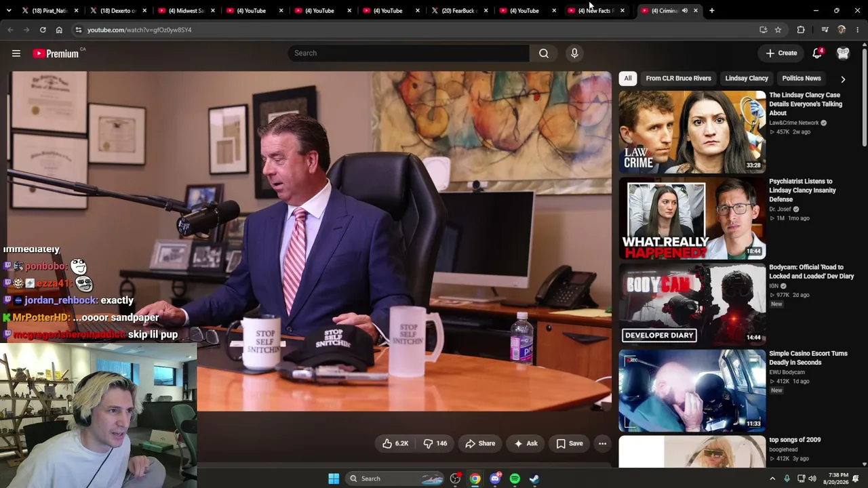Open Chrome extensions puzzle icon
Screen dimensions: 868x488
(801, 30)
